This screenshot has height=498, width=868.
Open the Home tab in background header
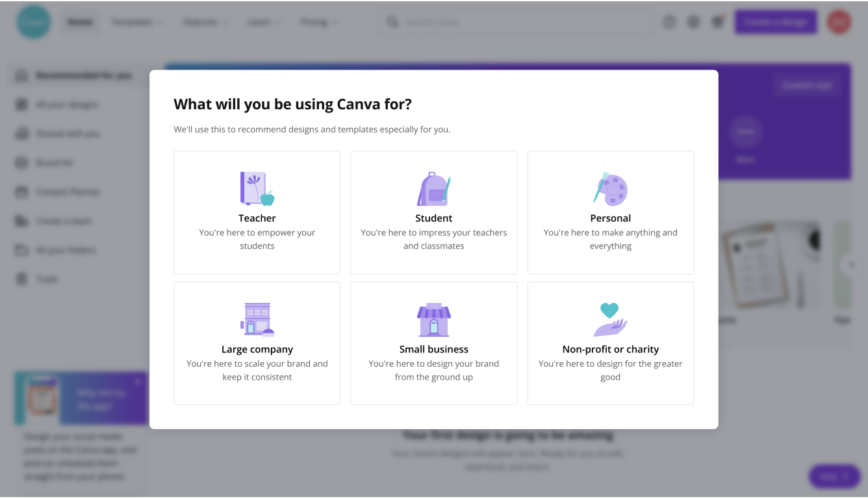(x=80, y=22)
